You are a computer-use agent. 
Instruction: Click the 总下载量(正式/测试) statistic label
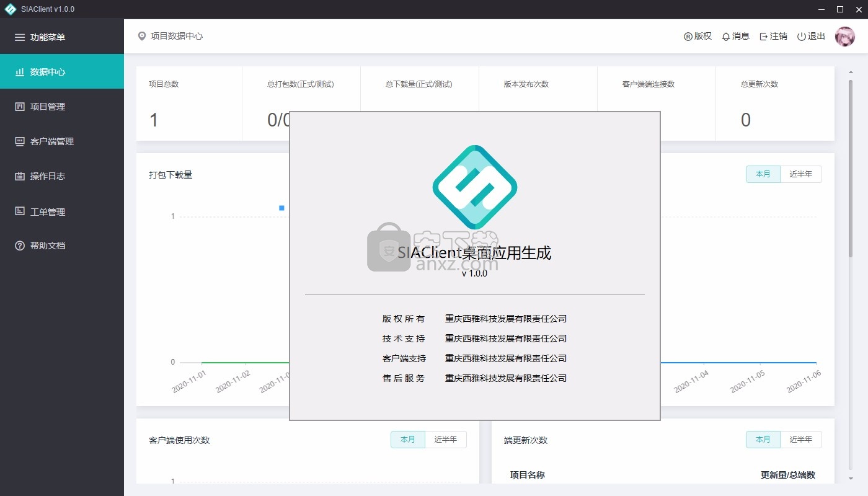click(419, 84)
